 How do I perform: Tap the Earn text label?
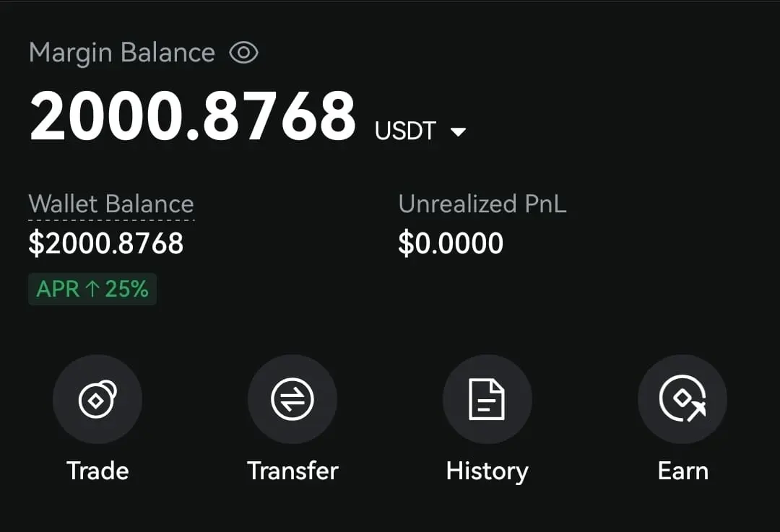tap(683, 471)
